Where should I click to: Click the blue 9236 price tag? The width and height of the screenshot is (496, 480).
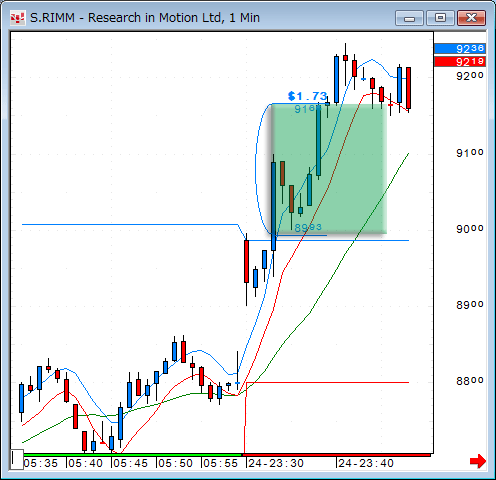click(460, 49)
